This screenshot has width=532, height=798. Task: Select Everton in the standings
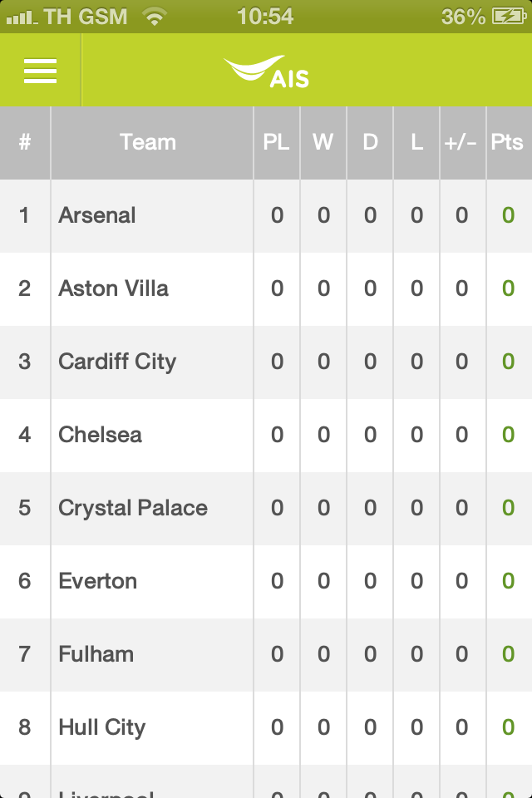click(x=98, y=581)
